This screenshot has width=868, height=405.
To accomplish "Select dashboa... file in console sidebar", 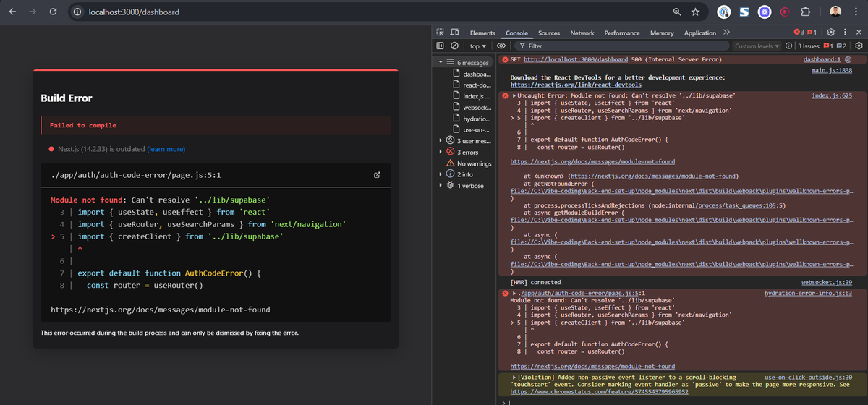I will pos(472,74).
